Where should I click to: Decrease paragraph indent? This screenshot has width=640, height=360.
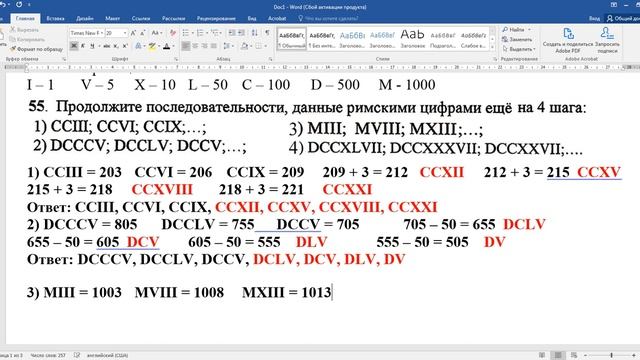(x=232, y=33)
